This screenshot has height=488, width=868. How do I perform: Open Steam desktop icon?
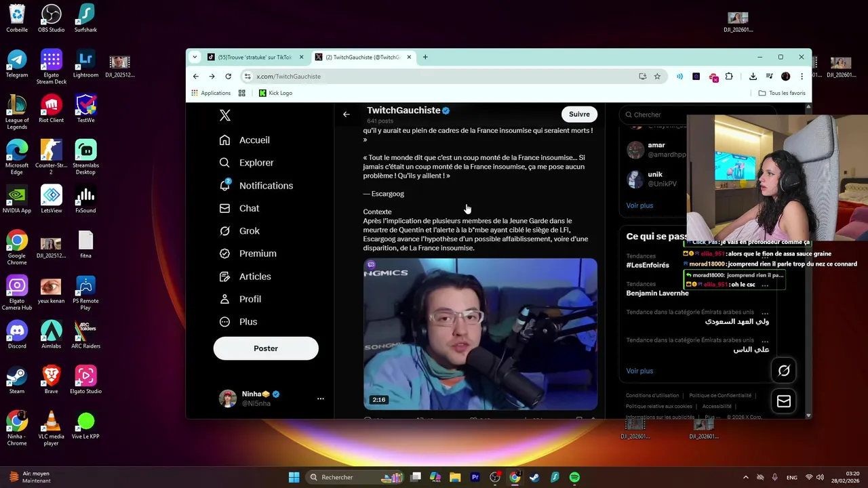coord(17,380)
